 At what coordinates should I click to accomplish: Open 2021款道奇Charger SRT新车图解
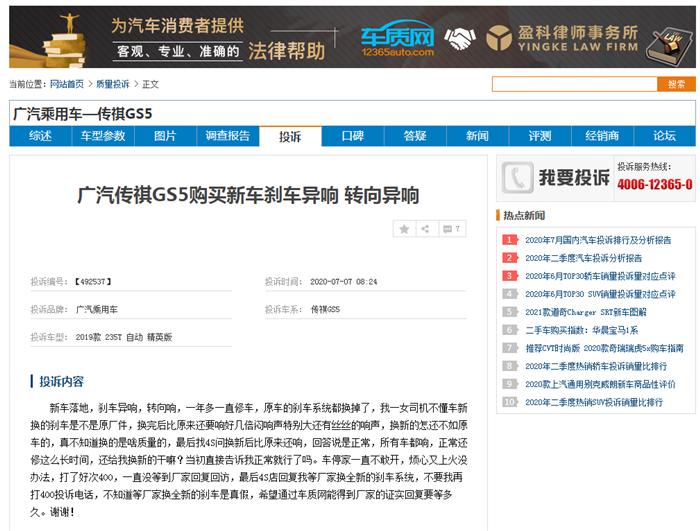pyautogui.click(x=586, y=312)
